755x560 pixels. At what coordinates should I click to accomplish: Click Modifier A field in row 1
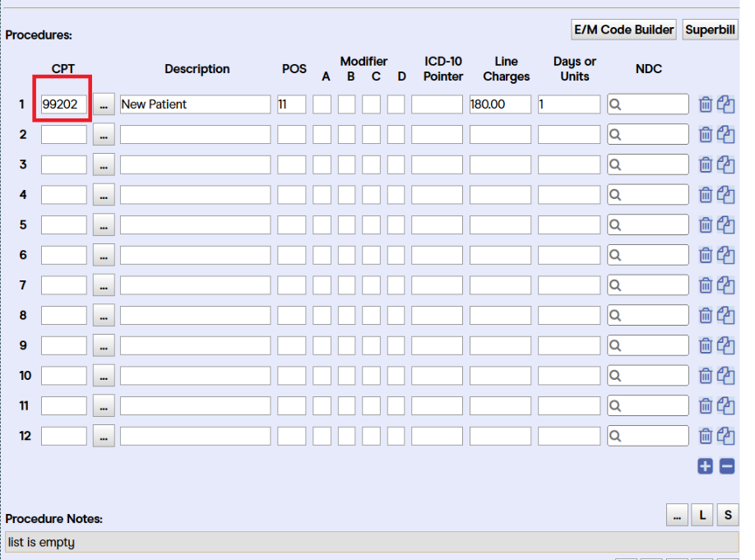coord(322,104)
